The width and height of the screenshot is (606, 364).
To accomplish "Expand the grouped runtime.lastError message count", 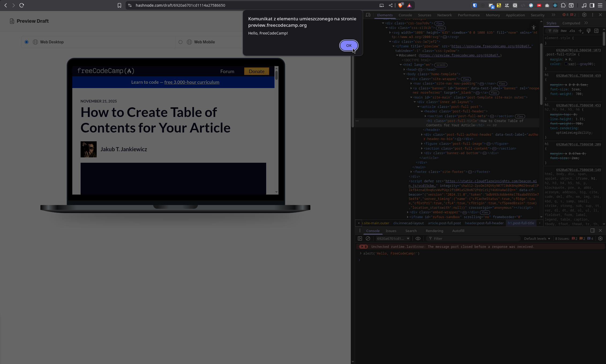I will click(363, 247).
